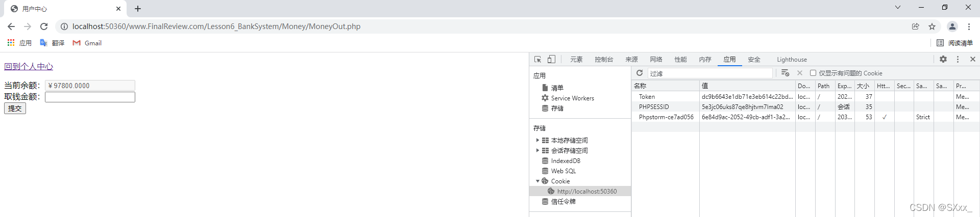Click PHPSESSID value 5e3jc06uks87qe8hjtvm7lma02
Image resolution: width=980 pixels, height=217 pixels.
click(x=742, y=106)
